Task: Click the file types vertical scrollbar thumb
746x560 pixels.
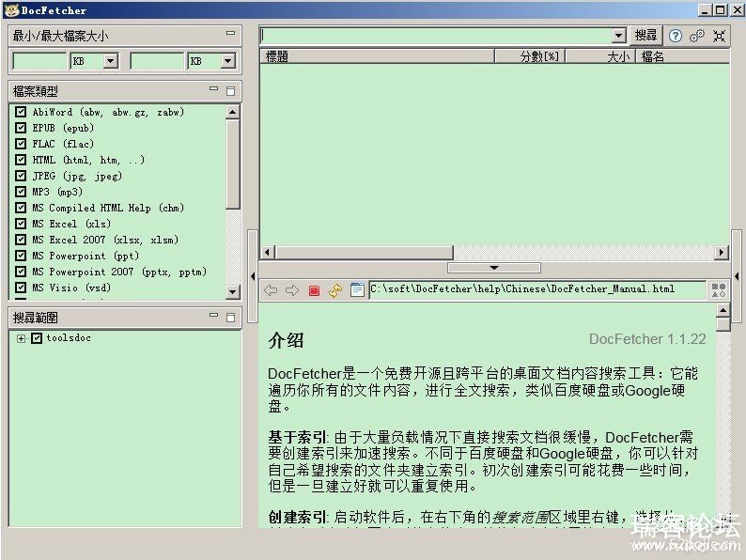Action: pyautogui.click(x=233, y=164)
